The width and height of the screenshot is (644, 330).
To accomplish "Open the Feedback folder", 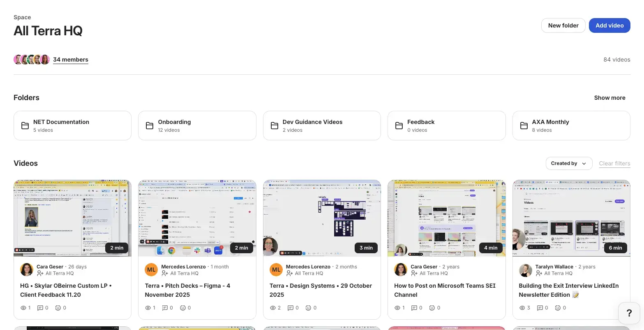I will tap(446, 126).
